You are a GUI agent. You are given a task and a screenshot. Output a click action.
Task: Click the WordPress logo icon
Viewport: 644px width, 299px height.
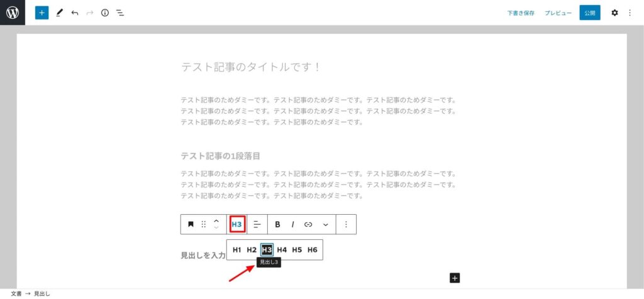click(x=13, y=13)
